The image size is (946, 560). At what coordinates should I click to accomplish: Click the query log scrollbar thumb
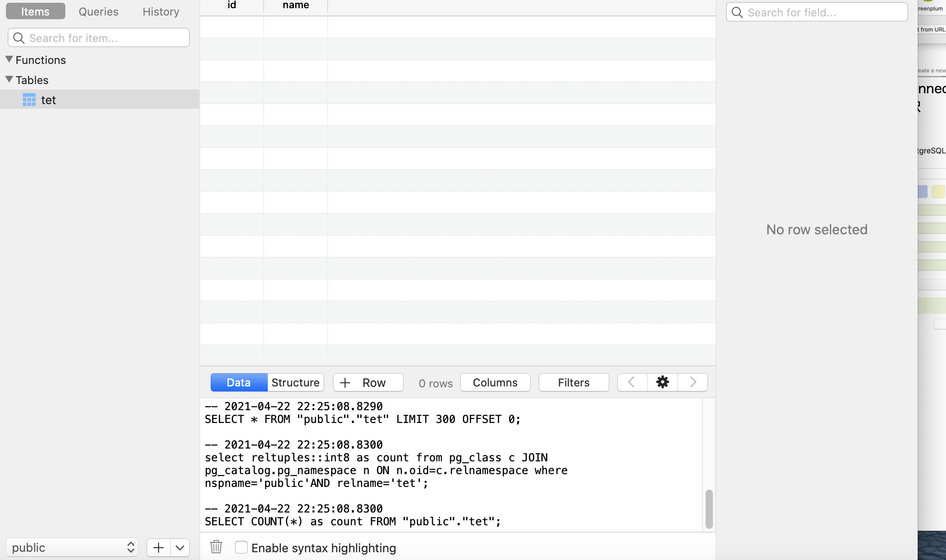pyautogui.click(x=709, y=509)
